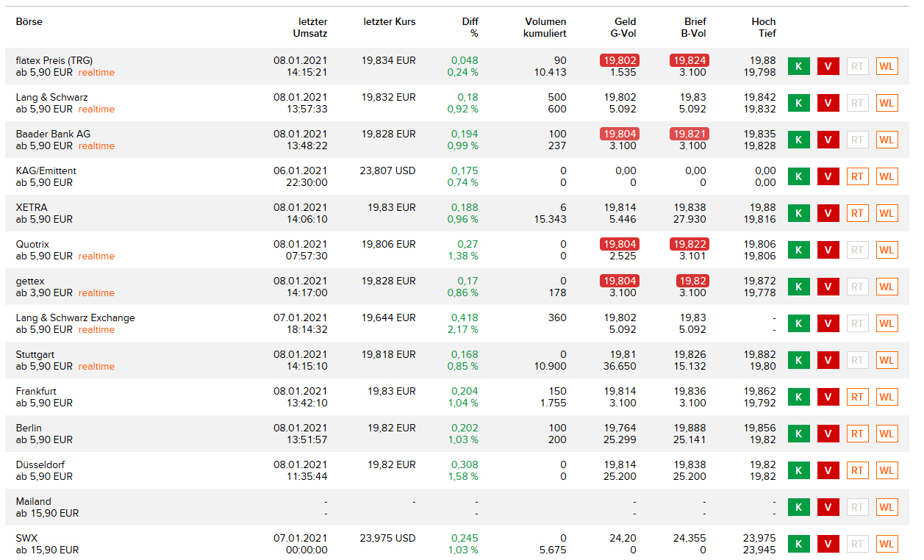Viewport: 924px width, 560px height.
Task: Click red V button for Lang & Schwarz Exchange
Action: point(828,323)
